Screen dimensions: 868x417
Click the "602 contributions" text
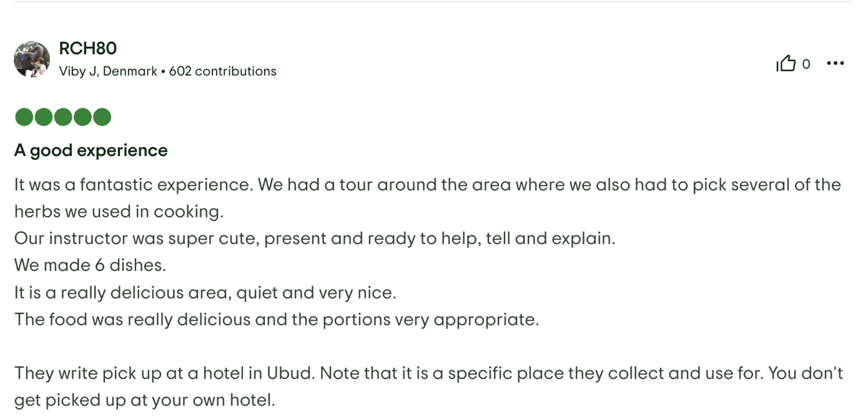(223, 71)
